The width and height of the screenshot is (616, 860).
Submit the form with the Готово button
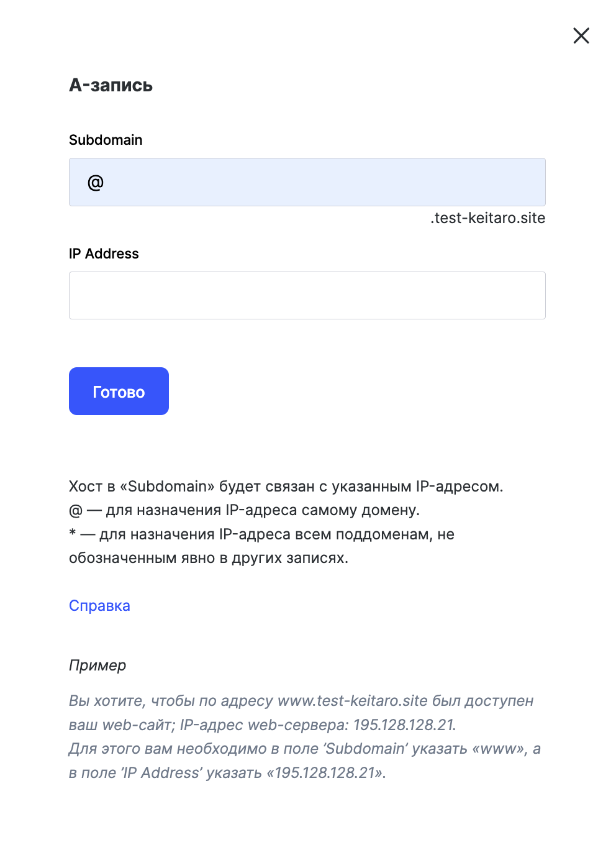click(119, 391)
